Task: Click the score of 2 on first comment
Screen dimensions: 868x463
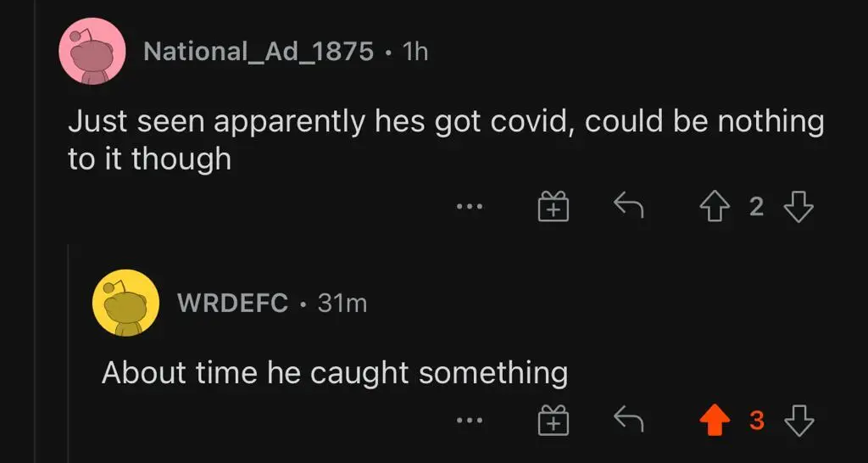Action: [x=757, y=206]
